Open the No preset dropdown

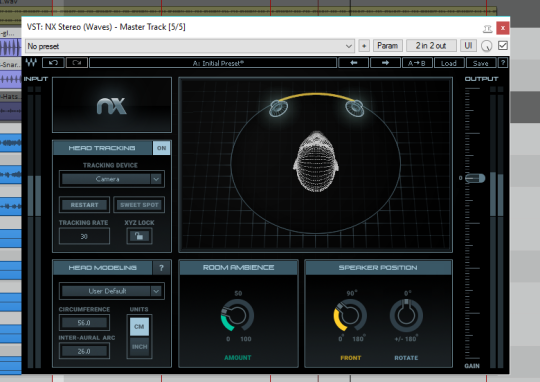[190, 46]
